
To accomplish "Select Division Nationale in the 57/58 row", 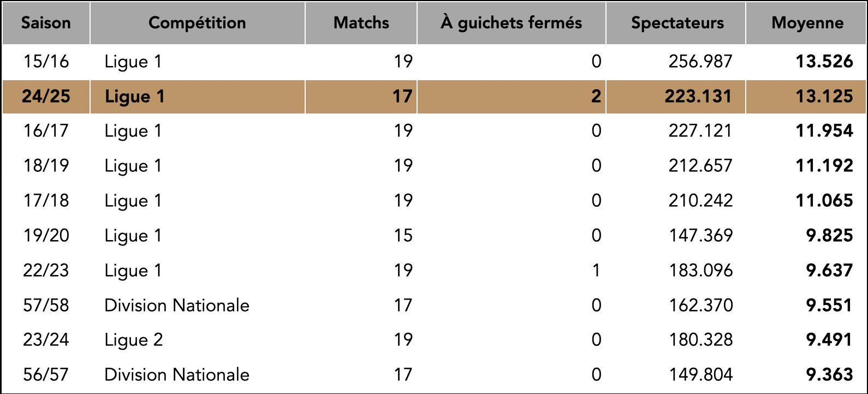I will pyautogui.click(x=177, y=305).
